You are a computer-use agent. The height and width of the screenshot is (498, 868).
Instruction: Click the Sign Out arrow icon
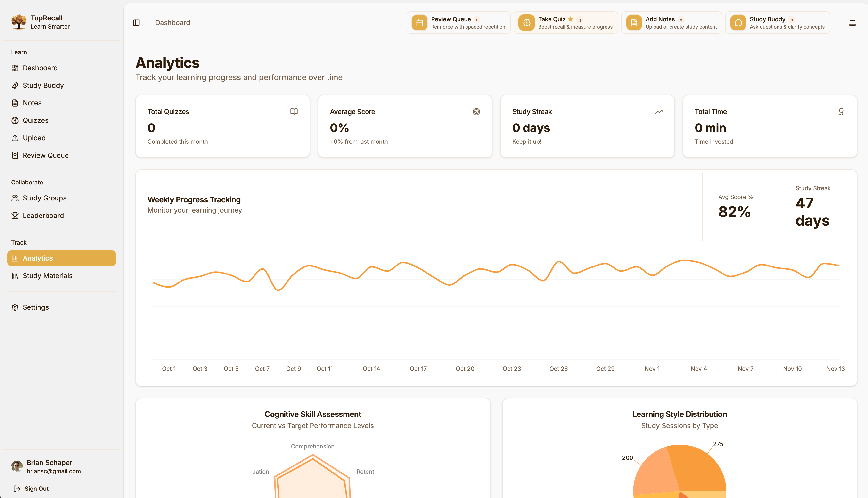click(17, 489)
